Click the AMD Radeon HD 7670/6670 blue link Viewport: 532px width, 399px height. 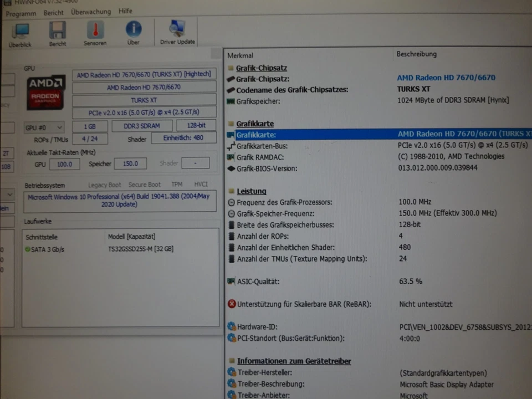[446, 78]
